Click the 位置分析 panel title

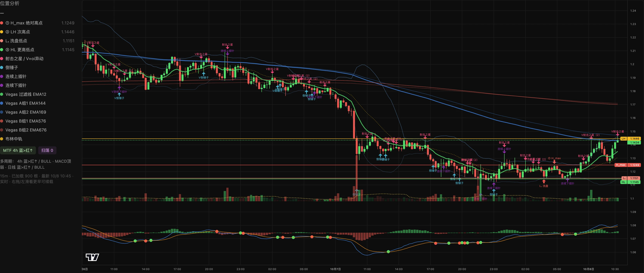click(x=10, y=3)
